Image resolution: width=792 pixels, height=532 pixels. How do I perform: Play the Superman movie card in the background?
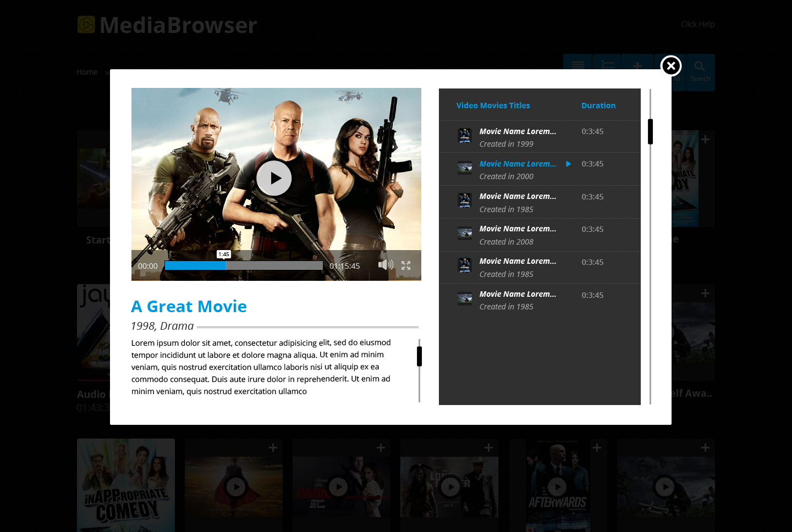point(236,487)
